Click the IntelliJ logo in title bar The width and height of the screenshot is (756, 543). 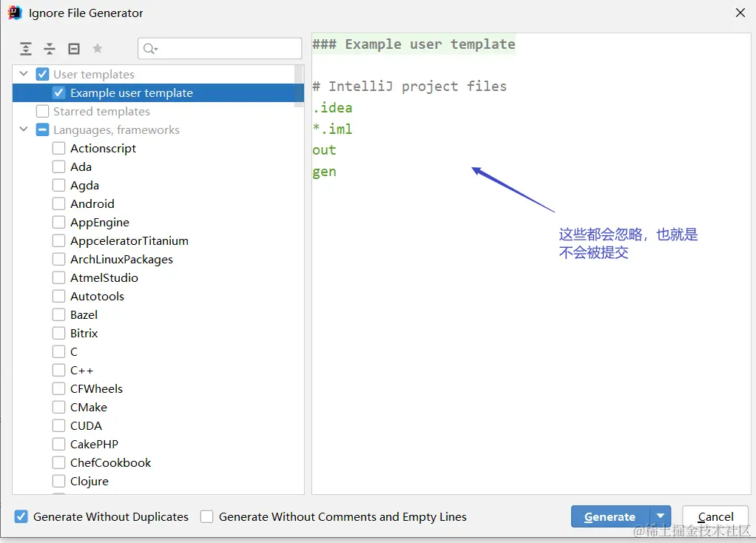coord(15,13)
